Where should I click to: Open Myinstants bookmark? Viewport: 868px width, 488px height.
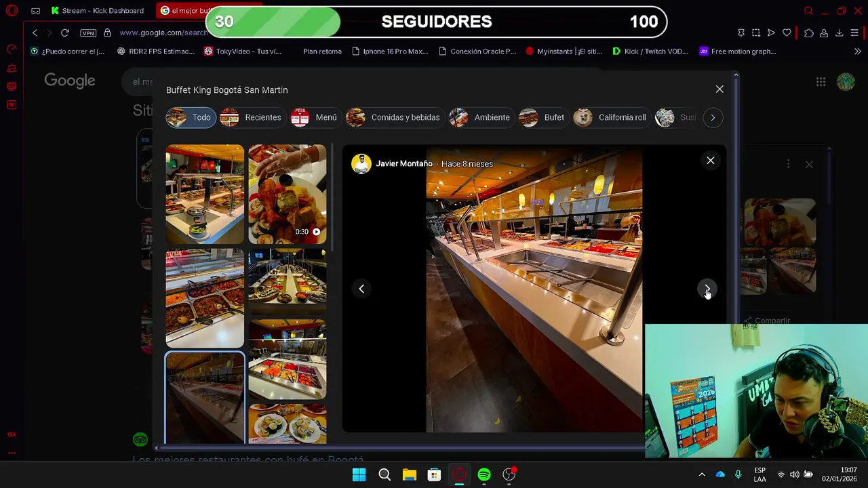pyautogui.click(x=564, y=52)
